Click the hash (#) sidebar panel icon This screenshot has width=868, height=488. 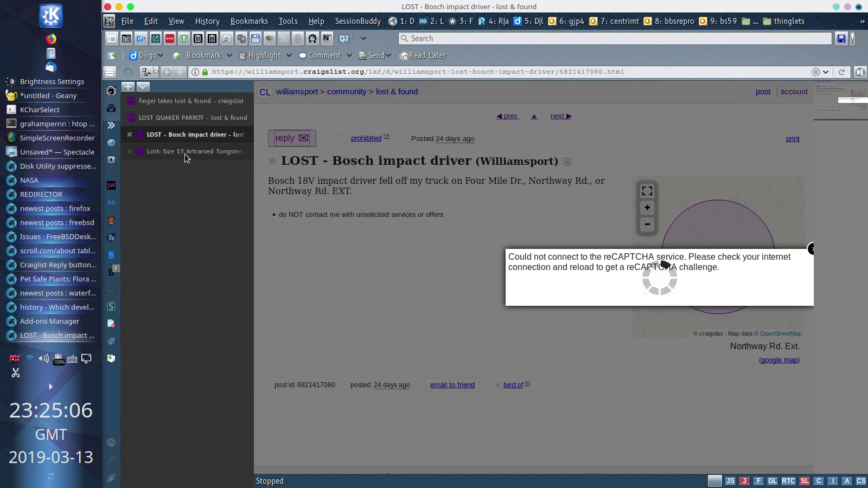tap(111, 341)
